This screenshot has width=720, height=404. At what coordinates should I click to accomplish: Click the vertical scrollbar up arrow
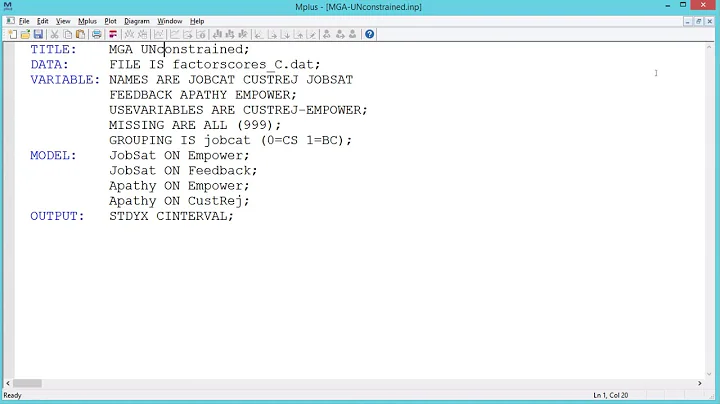coord(709,47)
